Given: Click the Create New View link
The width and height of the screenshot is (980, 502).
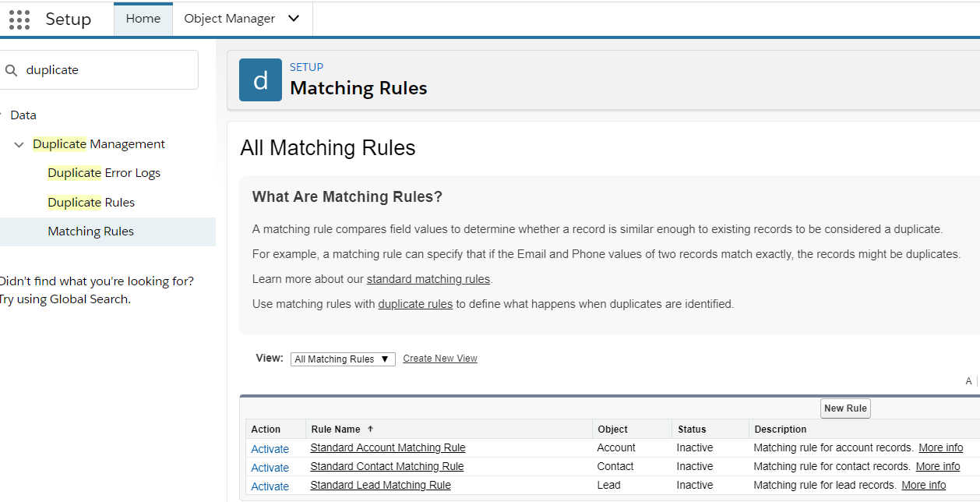Looking at the screenshot, I should coord(440,359).
